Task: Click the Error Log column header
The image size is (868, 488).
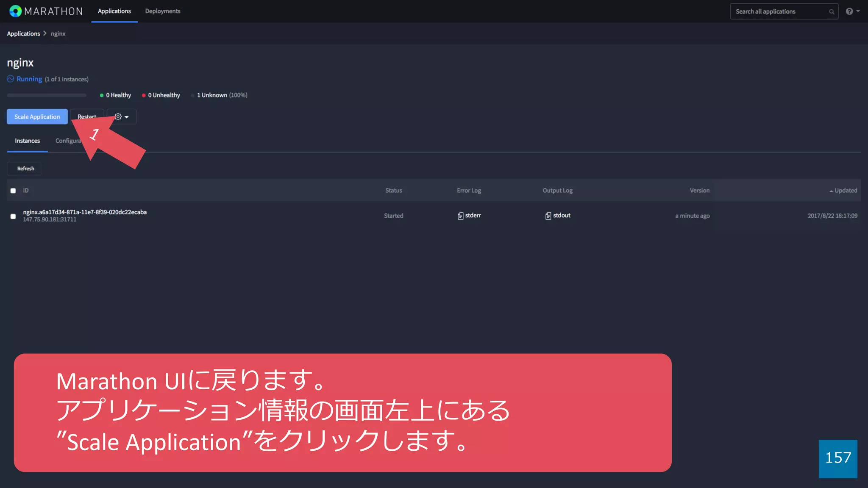Action: pyautogui.click(x=469, y=191)
